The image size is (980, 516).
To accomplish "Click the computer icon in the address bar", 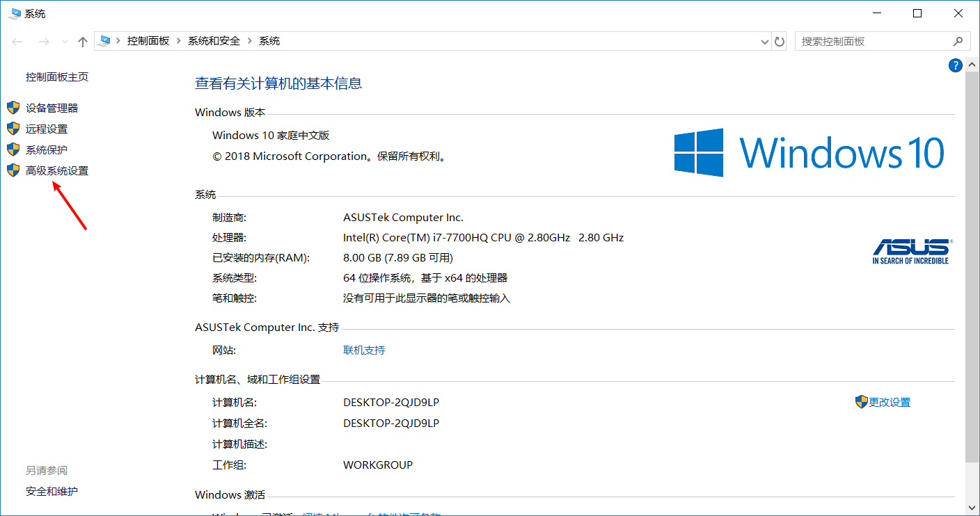I will coord(104,40).
